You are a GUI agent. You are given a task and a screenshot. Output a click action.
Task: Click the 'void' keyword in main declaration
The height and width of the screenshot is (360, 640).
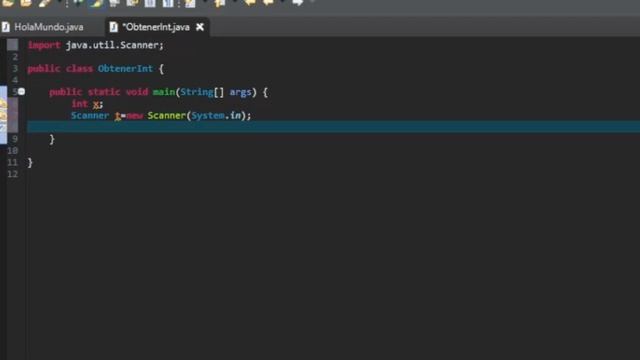click(137, 92)
